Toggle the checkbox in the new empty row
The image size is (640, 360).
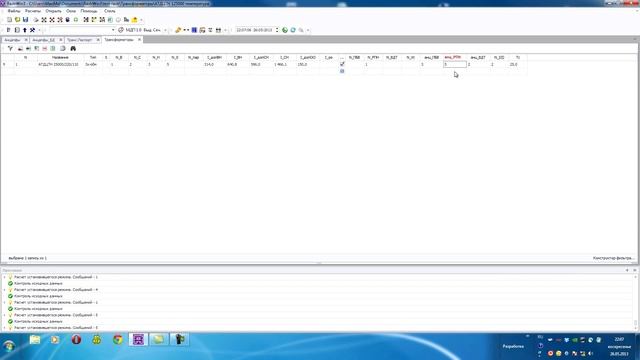click(x=342, y=71)
